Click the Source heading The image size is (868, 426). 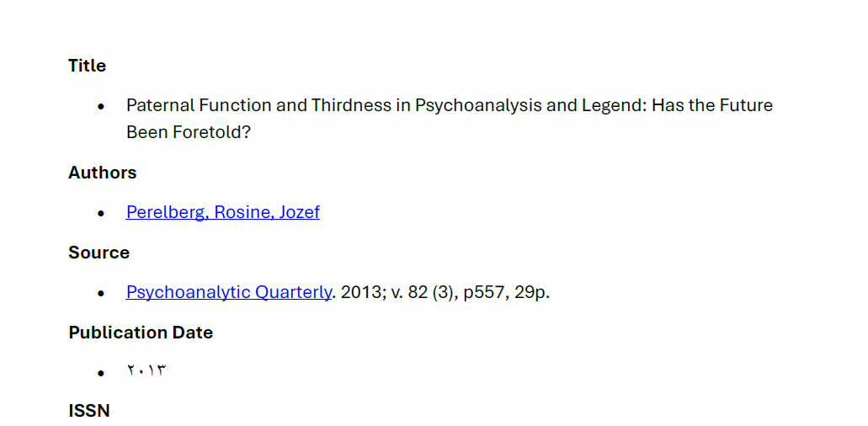pos(99,253)
